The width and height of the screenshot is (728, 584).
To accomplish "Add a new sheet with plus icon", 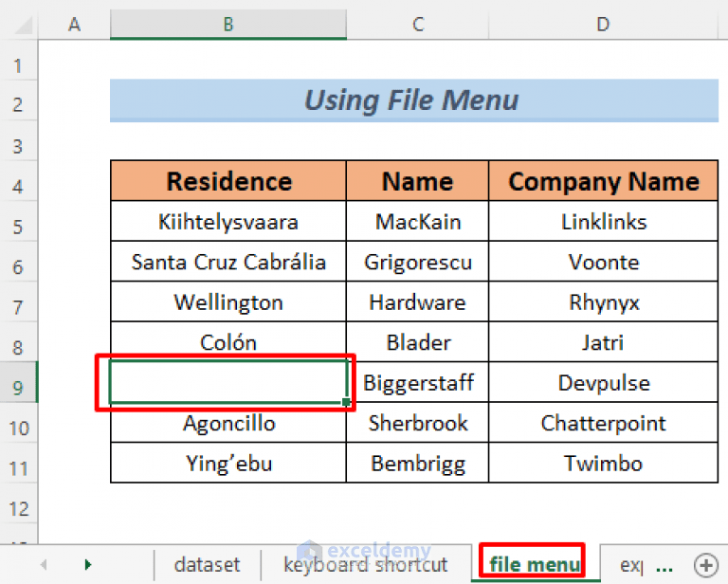I will (706, 565).
